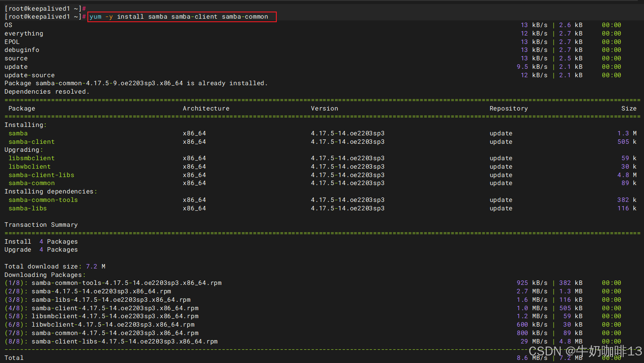Click the '800 kB/s' download speed
This screenshot has width=644, height=363.
[532, 333]
